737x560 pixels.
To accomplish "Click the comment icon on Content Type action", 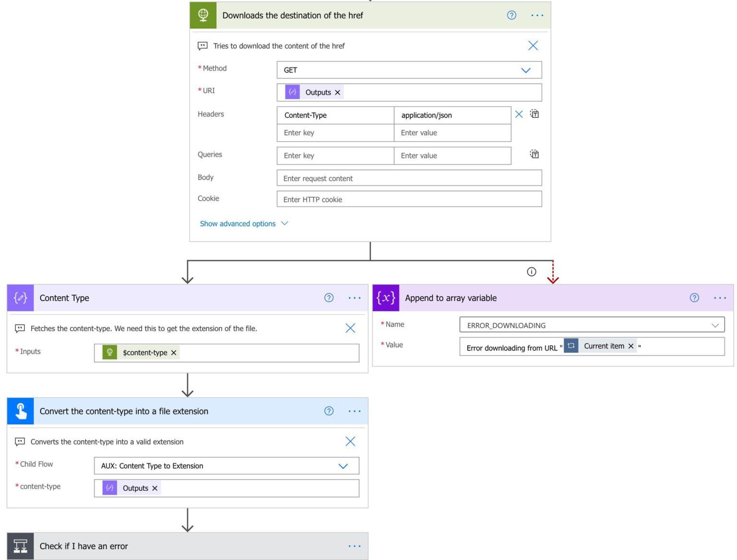I will [x=19, y=328].
